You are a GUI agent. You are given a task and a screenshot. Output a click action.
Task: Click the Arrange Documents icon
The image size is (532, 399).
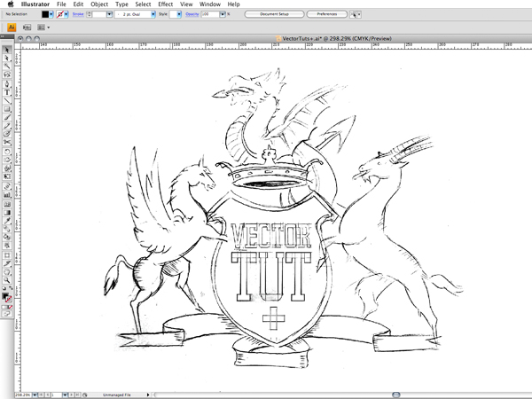point(41,27)
